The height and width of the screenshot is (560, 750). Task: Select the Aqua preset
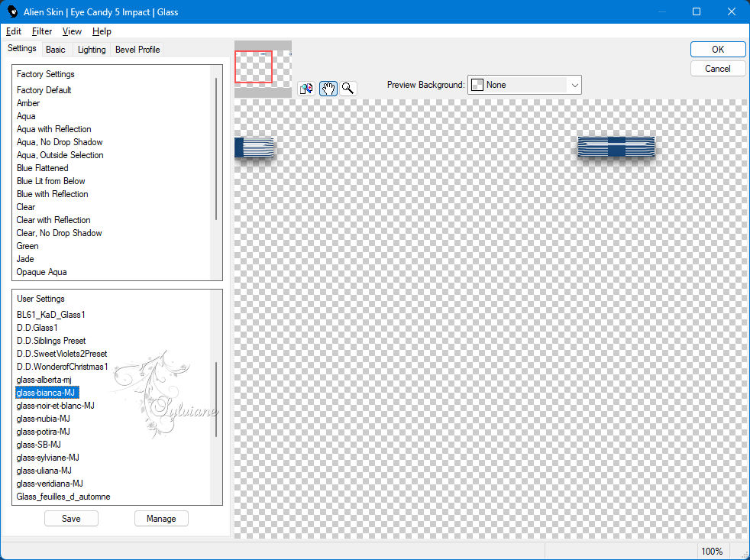tap(26, 116)
